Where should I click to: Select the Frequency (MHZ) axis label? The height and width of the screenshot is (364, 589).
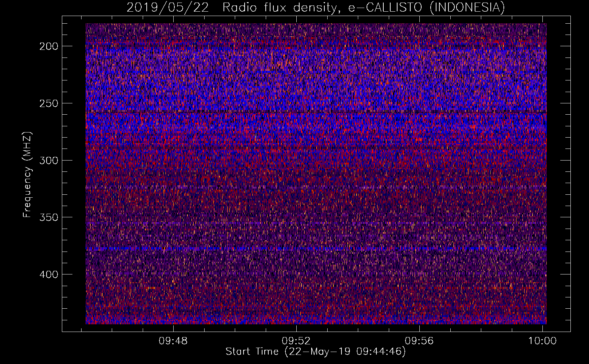[27, 174]
